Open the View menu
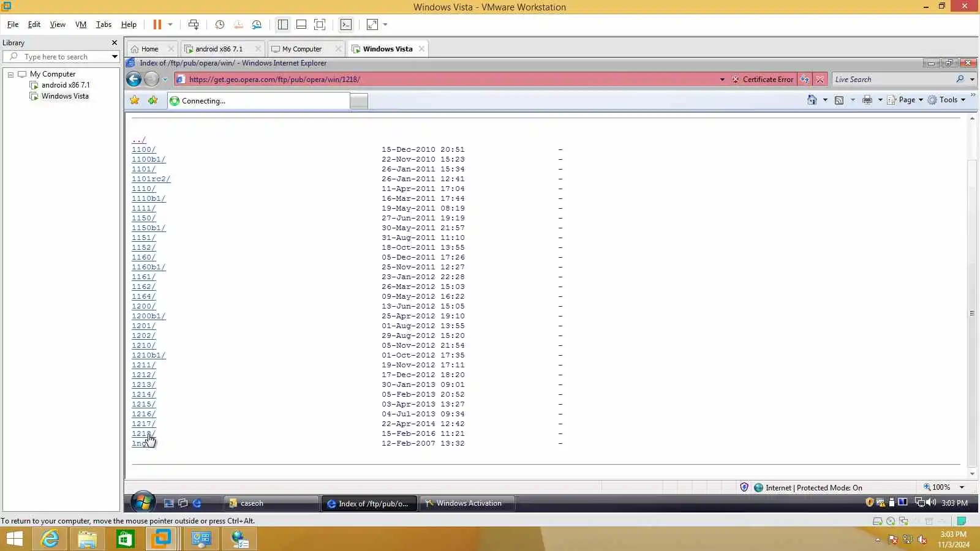Image resolution: width=980 pixels, height=551 pixels. pyautogui.click(x=58, y=24)
